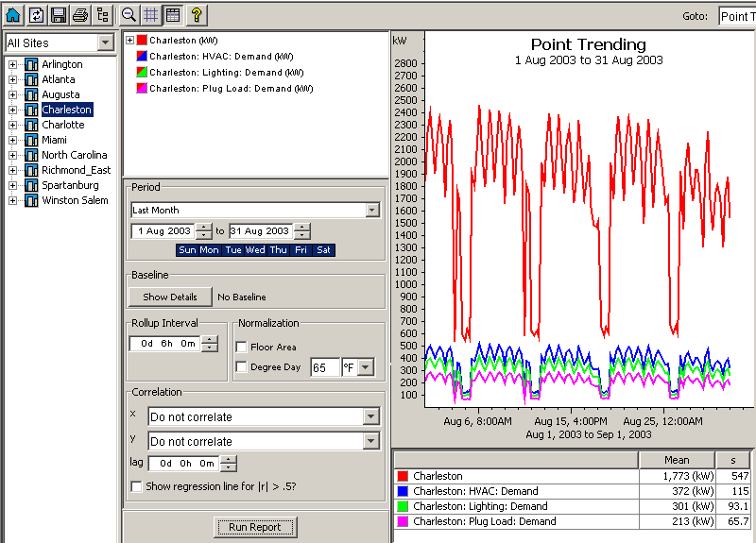Click the Run Report button

click(254, 527)
